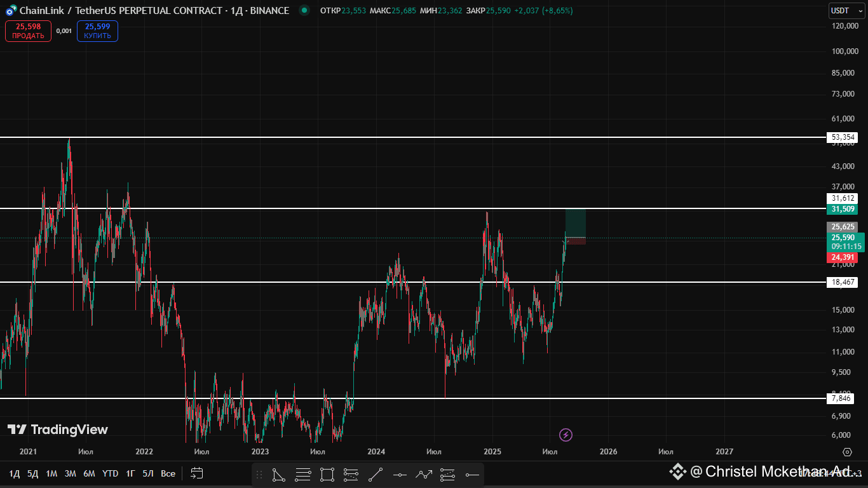Click the TradingView logo
The width and height of the screenshot is (868, 488).
click(x=58, y=430)
